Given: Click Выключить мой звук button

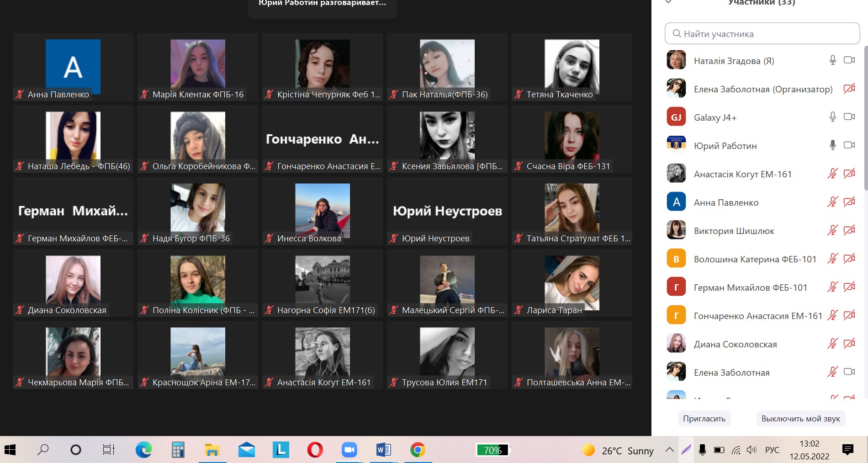Looking at the screenshot, I should (800, 419).
